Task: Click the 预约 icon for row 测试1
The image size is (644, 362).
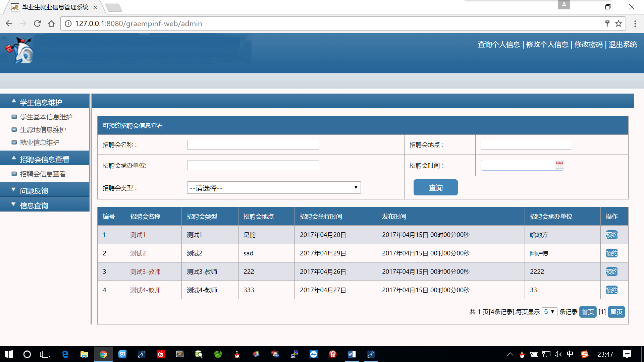Action: [x=611, y=235]
